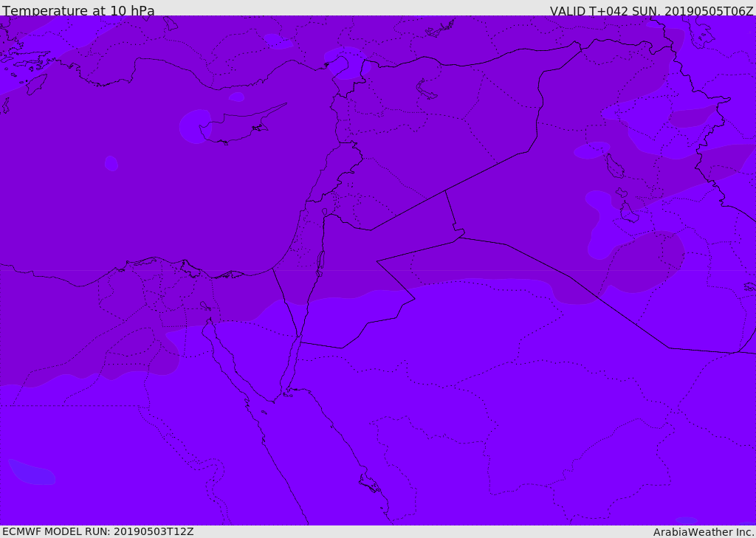Click the light patch near the Gulf of Iskenderun
The image size is (756, 538).
346,63
